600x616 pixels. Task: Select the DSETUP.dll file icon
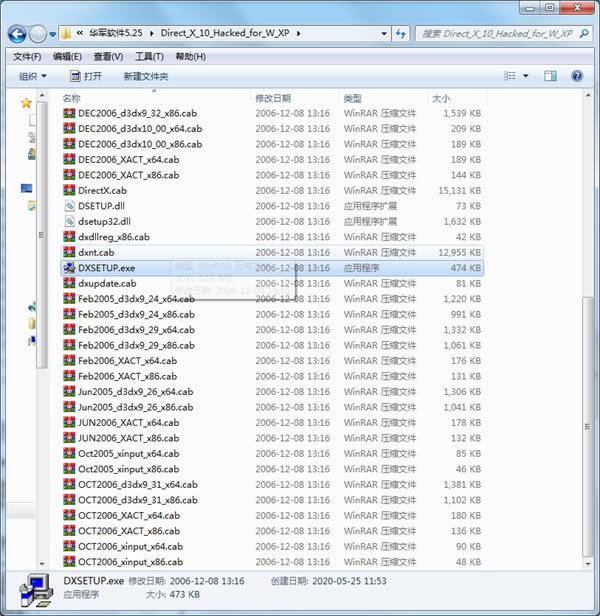click(69, 206)
